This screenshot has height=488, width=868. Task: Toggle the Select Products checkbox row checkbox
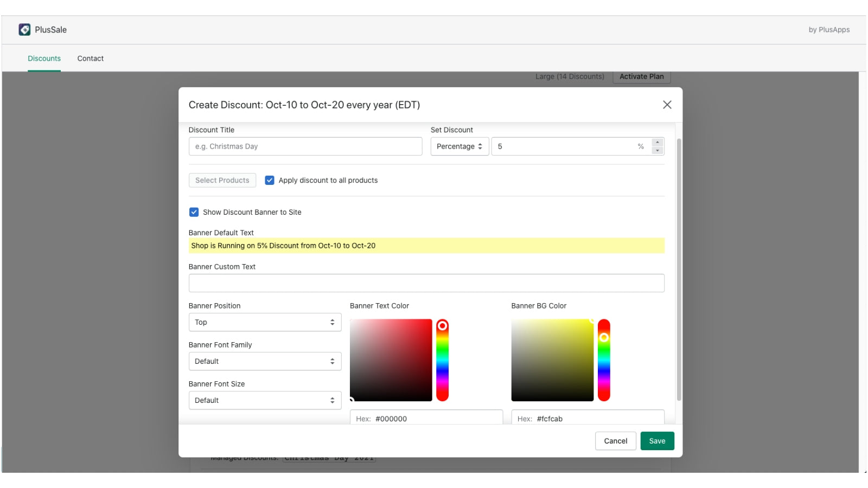coord(270,180)
